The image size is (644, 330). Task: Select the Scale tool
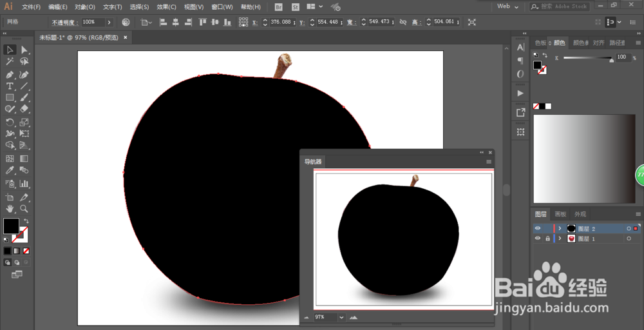(x=24, y=122)
